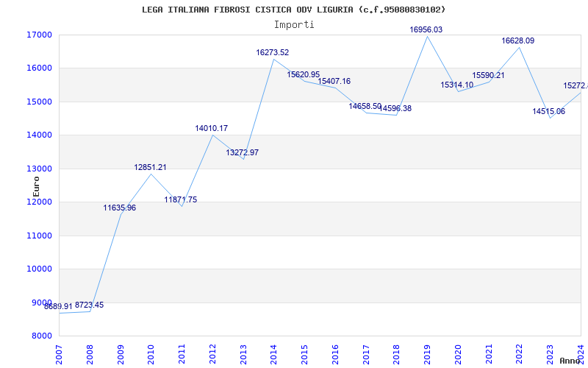Image resolution: width=588 pixels, height=368 pixels.
Task: Select the 15620.95 value label
Action: click(x=304, y=74)
